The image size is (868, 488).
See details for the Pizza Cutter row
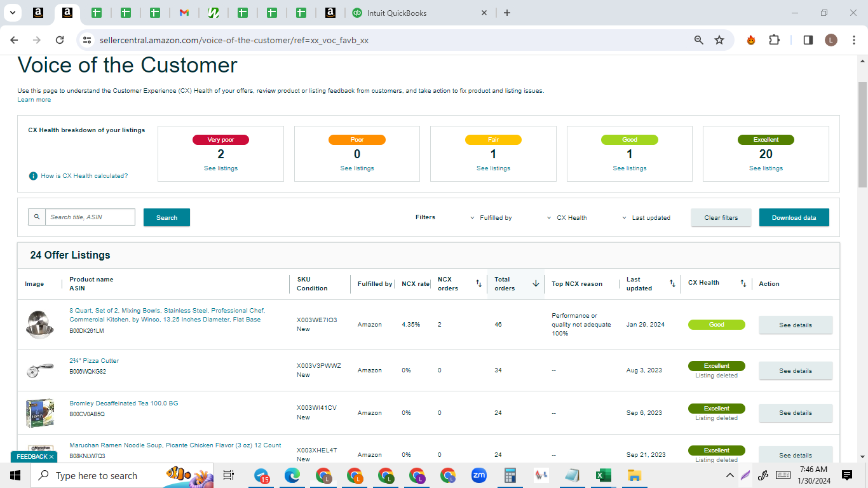pos(796,370)
